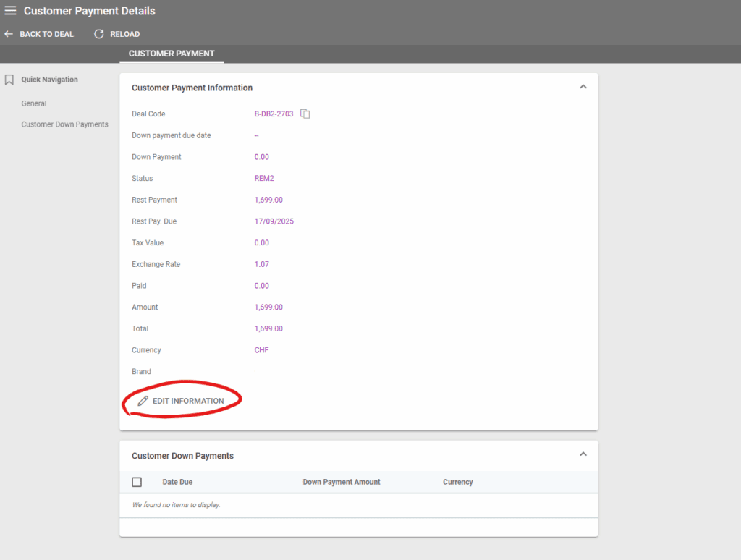
Task: Click Edit Information button text
Action: (188, 401)
